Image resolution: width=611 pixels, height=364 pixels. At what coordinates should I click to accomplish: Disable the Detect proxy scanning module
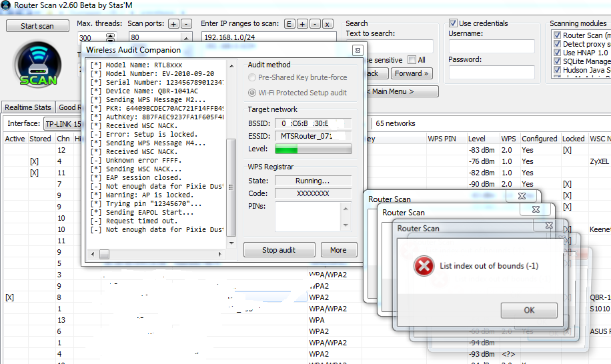coord(557,44)
